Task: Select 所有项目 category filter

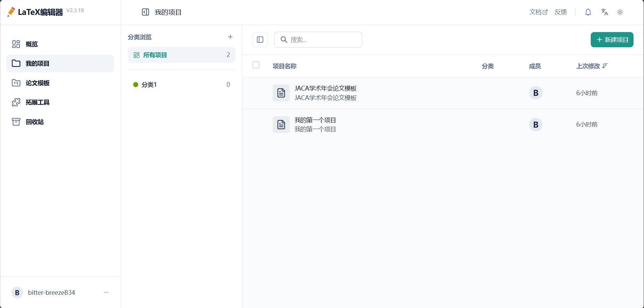Action: pyautogui.click(x=181, y=55)
